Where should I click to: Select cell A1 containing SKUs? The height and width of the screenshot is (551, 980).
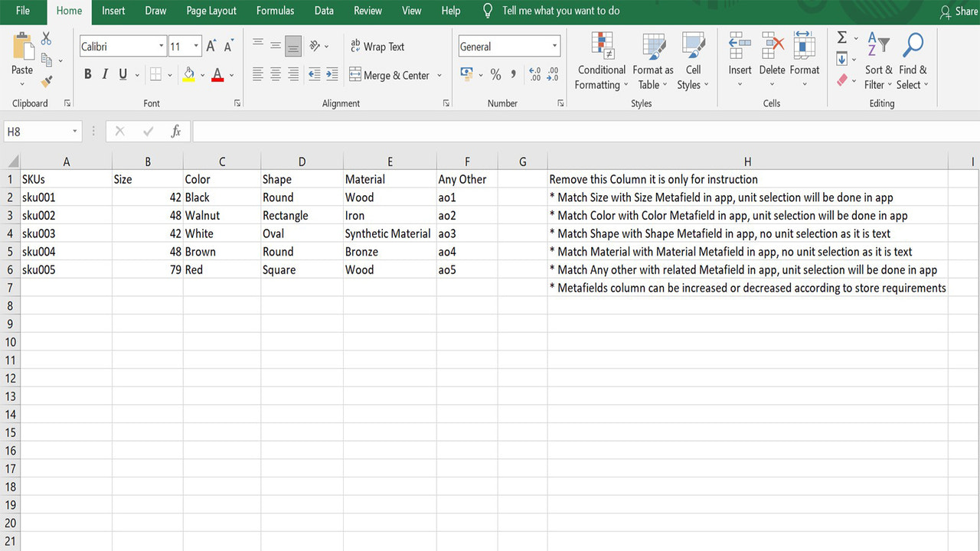pos(66,178)
